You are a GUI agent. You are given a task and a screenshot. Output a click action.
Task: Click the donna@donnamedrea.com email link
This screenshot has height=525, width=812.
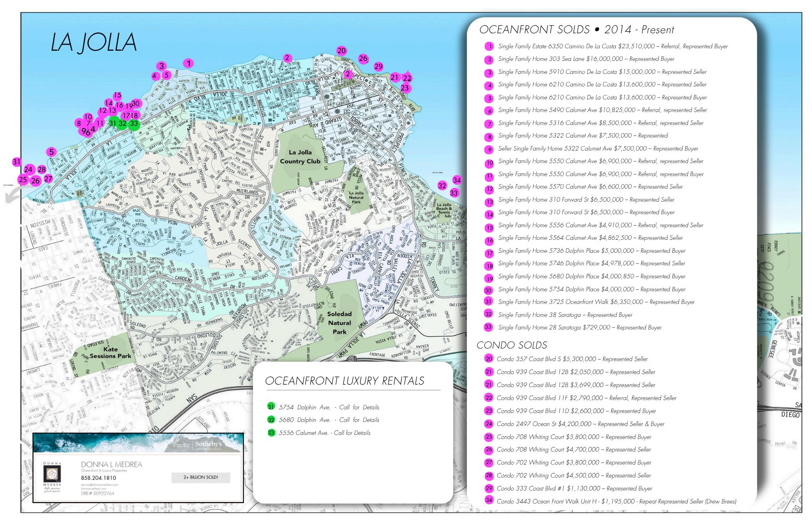point(99,484)
